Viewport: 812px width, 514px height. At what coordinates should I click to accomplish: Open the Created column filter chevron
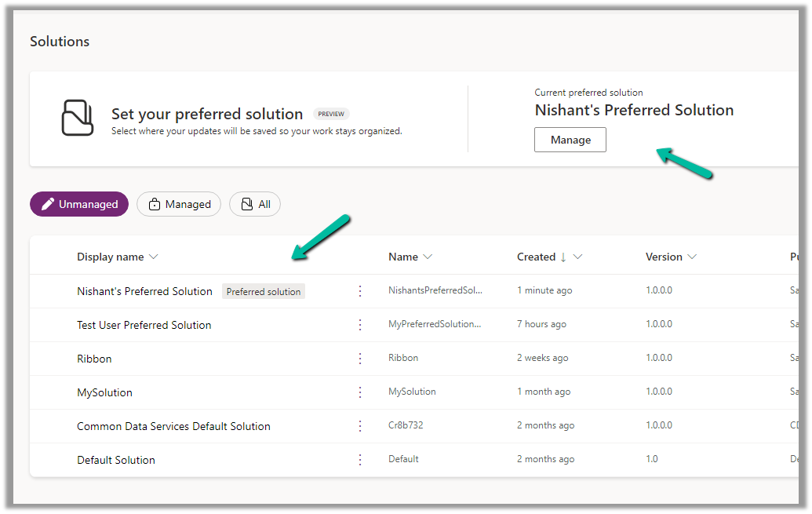(x=578, y=257)
